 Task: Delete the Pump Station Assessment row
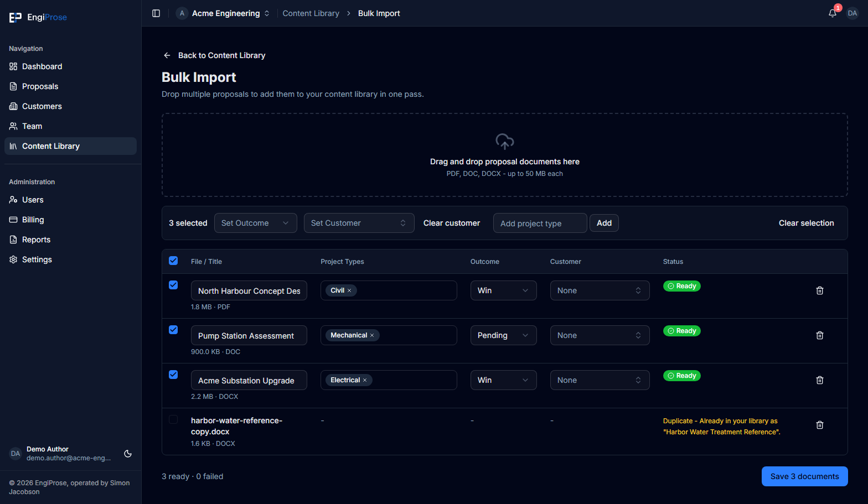pyautogui.click(x=820, y=335)
